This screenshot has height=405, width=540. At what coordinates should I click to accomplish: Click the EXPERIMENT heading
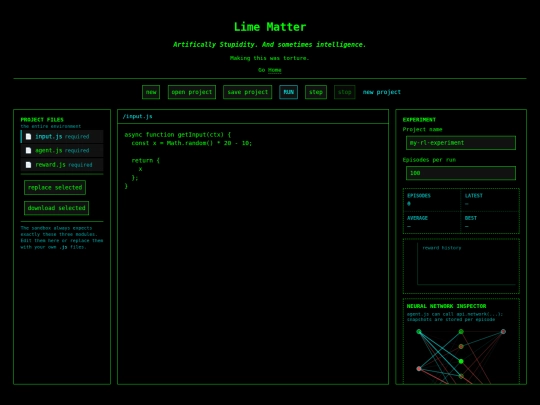pos(419,120)
